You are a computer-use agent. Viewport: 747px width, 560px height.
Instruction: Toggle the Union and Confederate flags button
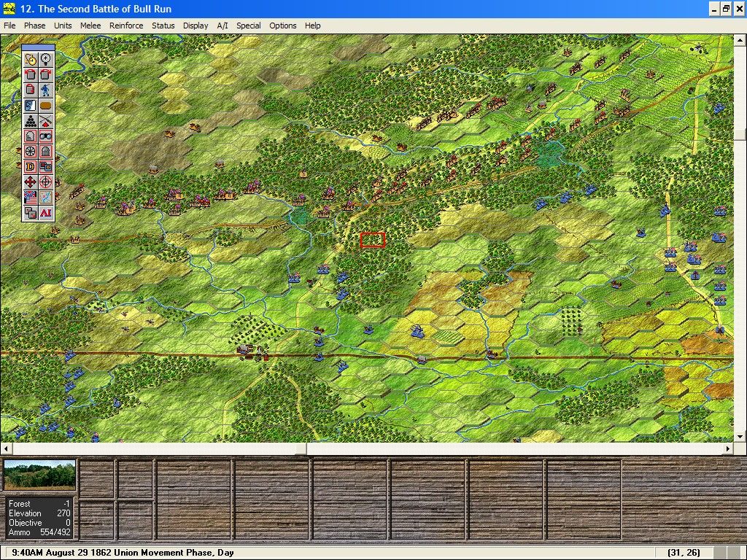click(x=31, y=197)
